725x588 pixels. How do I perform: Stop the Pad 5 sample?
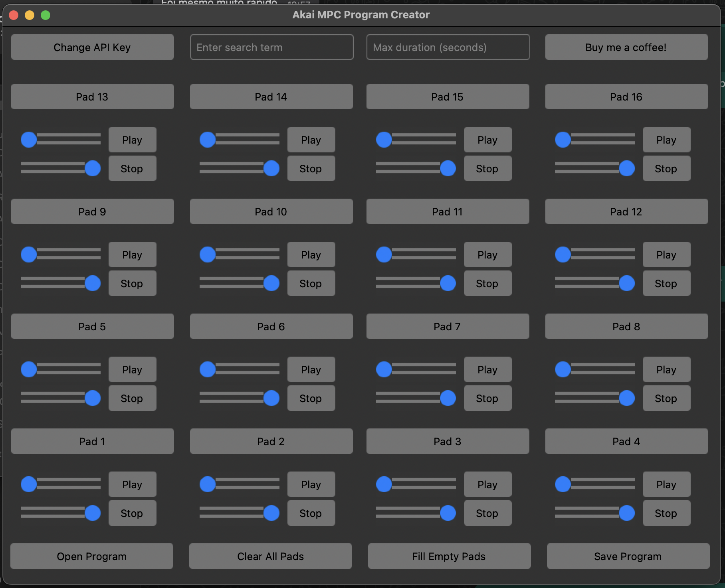point(132,398)
